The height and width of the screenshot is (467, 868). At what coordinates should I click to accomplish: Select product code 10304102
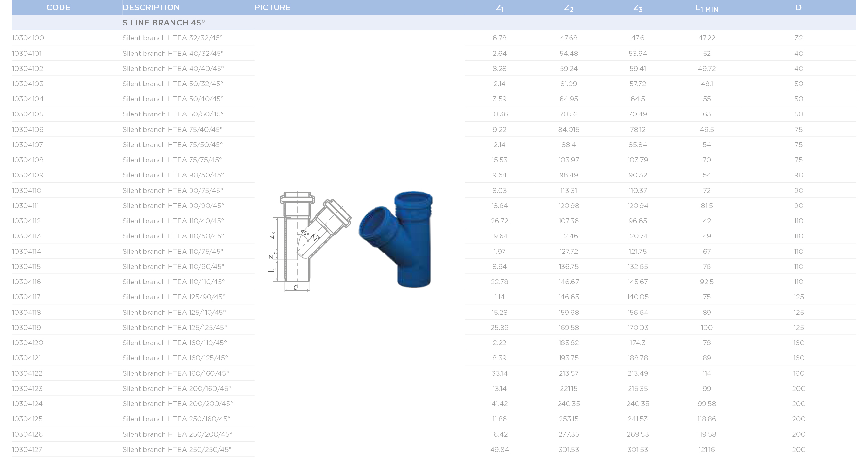click(28, 68)
